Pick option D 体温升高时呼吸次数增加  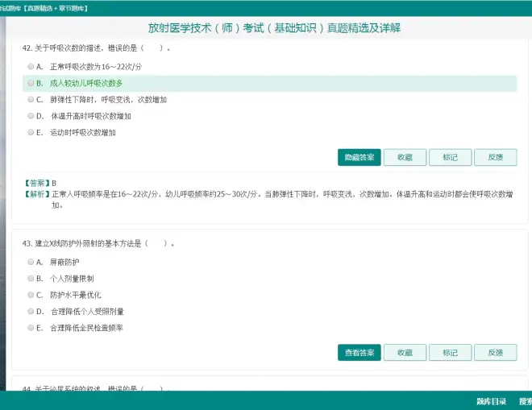point(31,116)
